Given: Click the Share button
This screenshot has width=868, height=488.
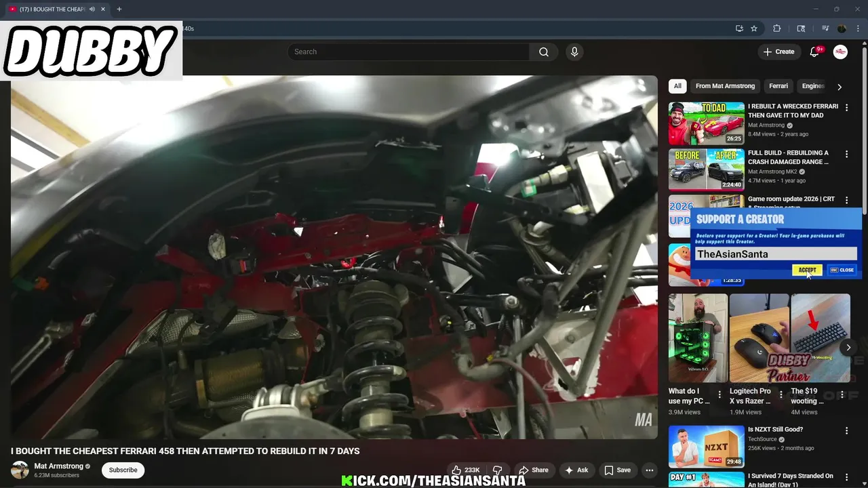Looking at the screenshot, I should pyautogui.click(x=534, y=470).
